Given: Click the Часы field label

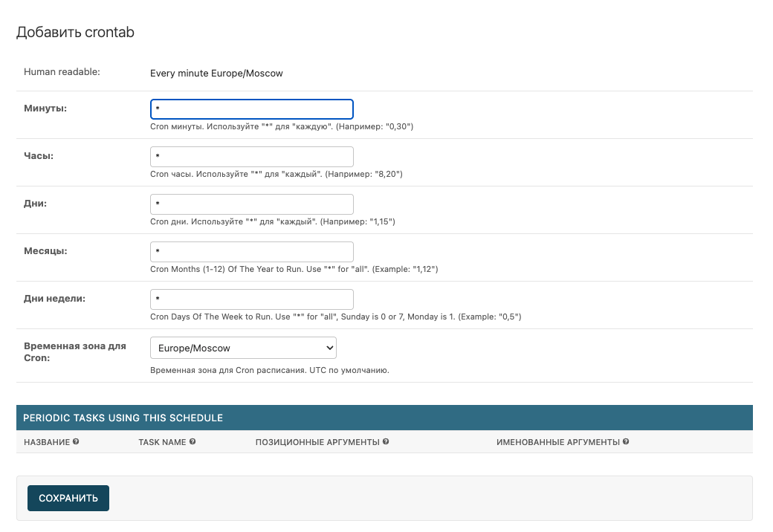Looking at the screenshot, I should tap(39, 155).
